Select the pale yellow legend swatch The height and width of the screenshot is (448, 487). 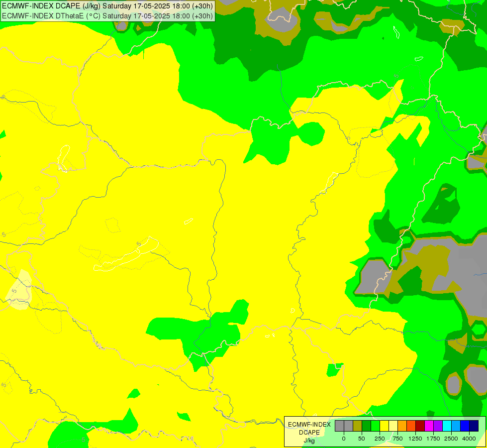(x=393, y=426)
